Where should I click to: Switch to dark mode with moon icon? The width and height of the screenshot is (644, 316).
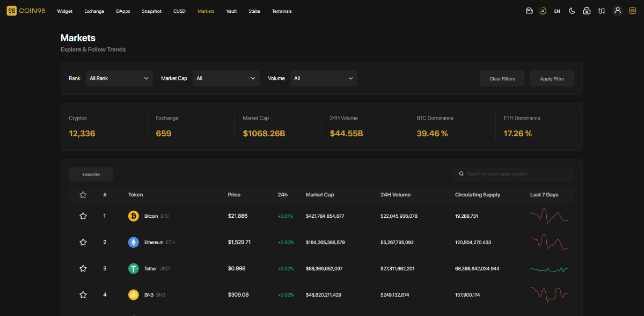tap(572, 11)
